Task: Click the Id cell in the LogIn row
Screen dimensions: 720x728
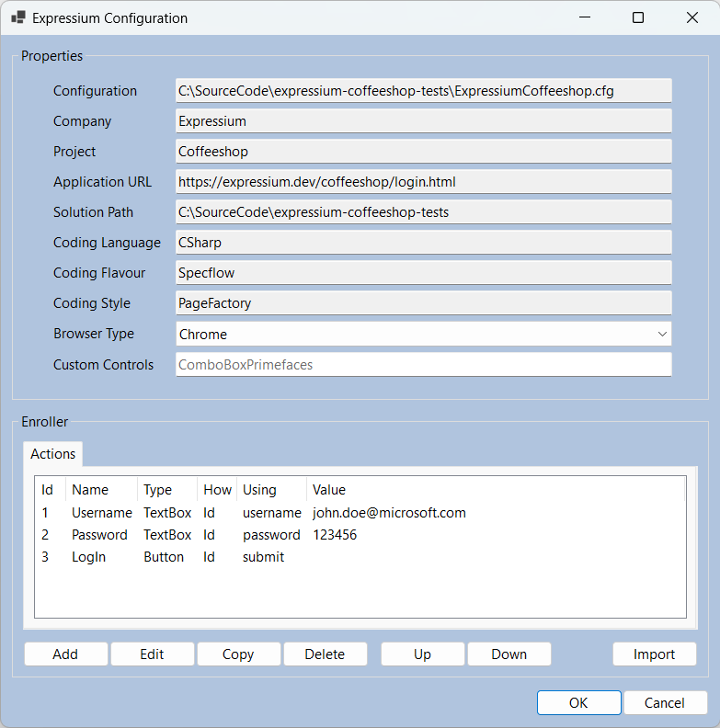Action: pyautogui.click(x=209, y=557)
